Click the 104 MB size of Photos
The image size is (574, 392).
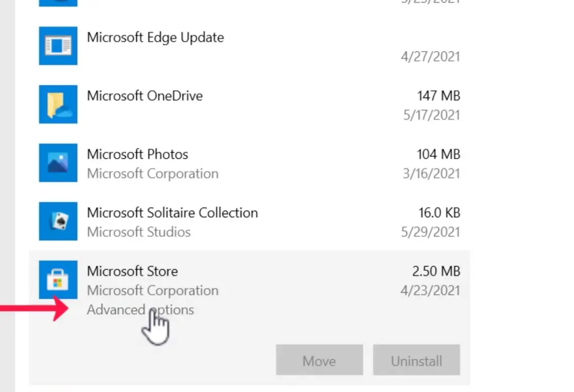(x=438, y=155)
